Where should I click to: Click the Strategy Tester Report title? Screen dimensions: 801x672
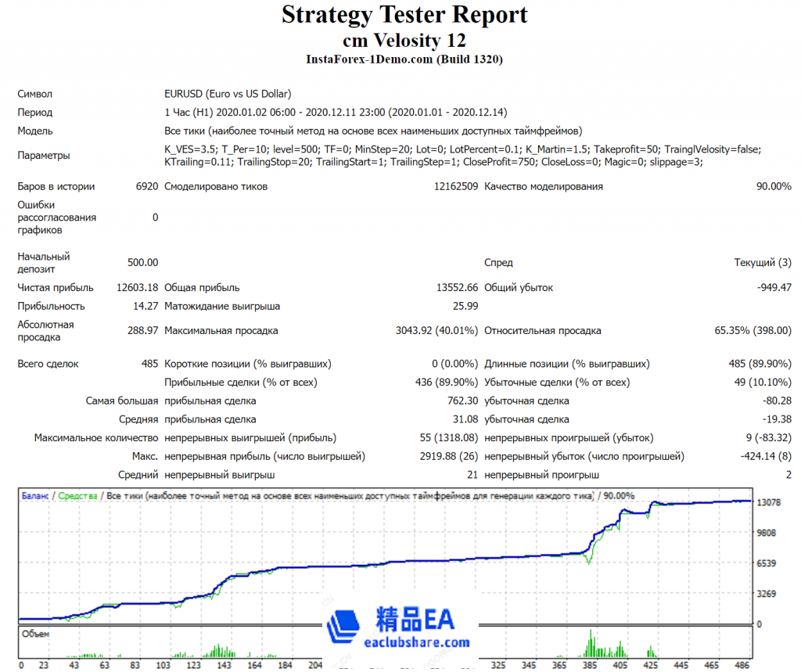pos(404,15)
